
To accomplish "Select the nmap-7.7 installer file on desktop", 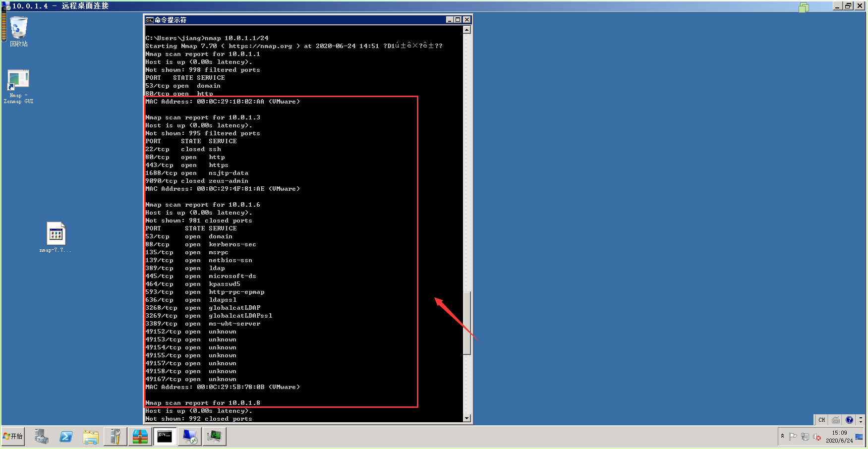I will tap(56, 237).
